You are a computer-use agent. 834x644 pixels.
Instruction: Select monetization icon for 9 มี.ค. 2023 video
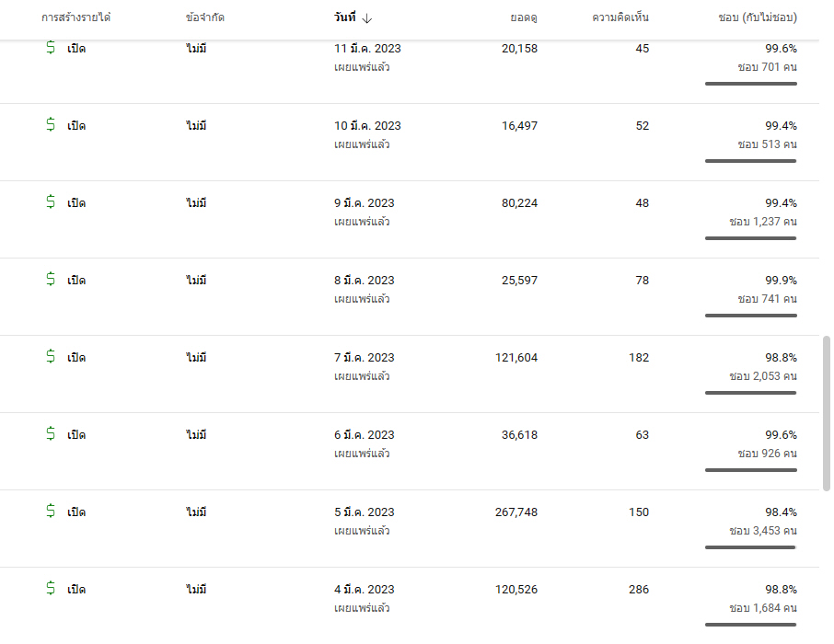[51, 201]
